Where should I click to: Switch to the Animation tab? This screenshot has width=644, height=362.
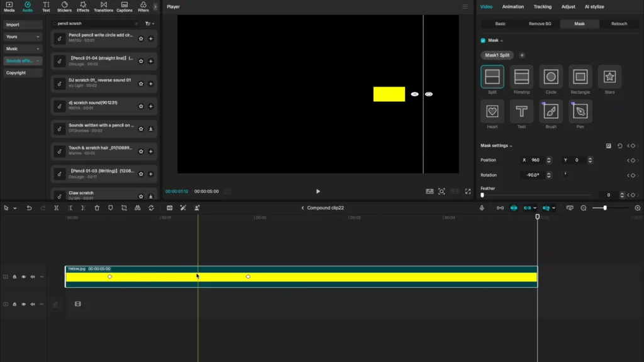513,7
